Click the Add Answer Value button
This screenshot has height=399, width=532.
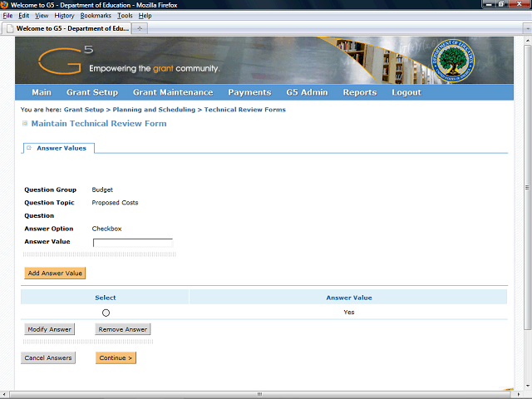(x=55, y=273)
